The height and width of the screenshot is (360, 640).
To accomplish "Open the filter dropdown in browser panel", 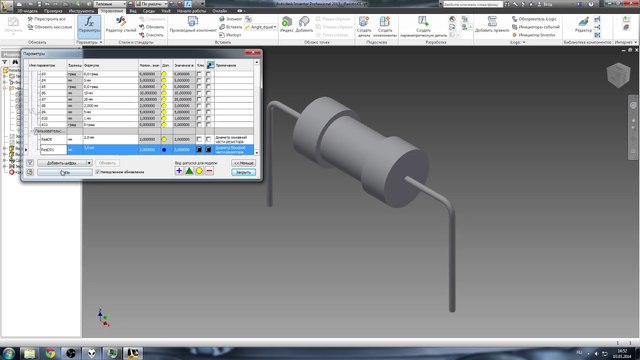I will tap(5, 62).
